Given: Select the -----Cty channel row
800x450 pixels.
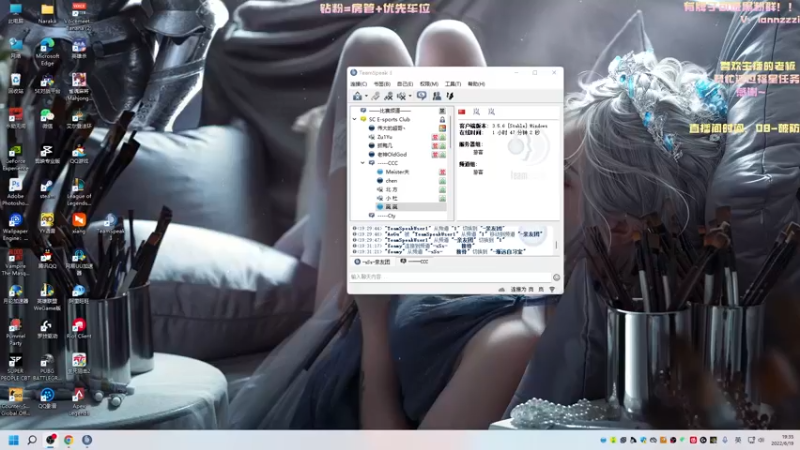Looking at the screenshot, I should (x=388, y=216).
